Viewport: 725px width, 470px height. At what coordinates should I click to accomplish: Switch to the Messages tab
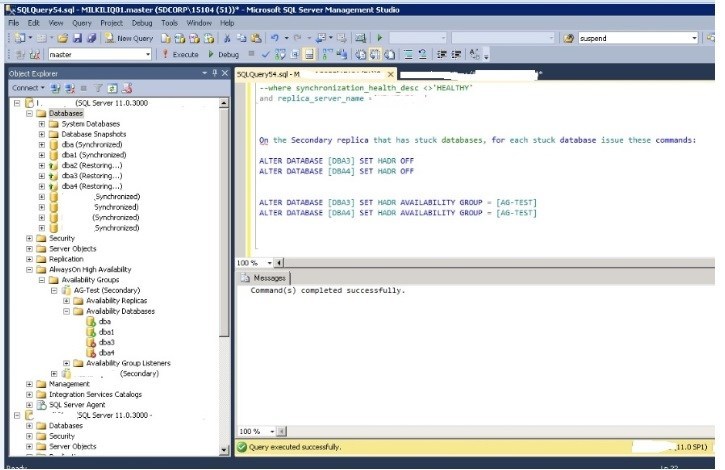pos(267,277)
